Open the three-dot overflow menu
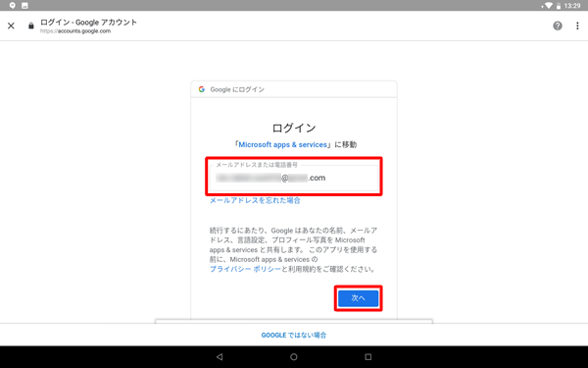The image size is (588, 368). 577,26
